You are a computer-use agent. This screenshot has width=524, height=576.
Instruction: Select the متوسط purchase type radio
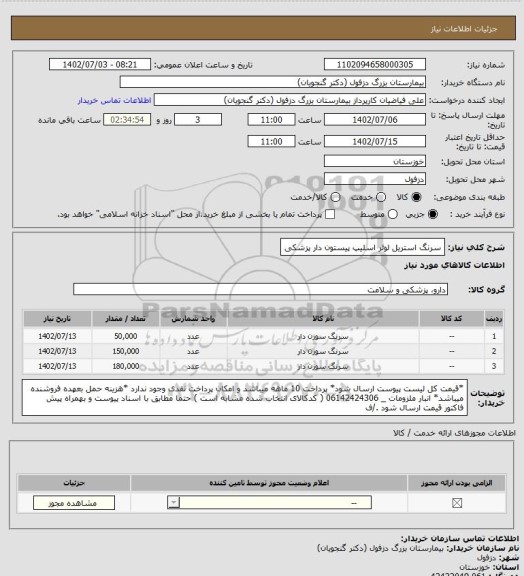click(393, 214)
